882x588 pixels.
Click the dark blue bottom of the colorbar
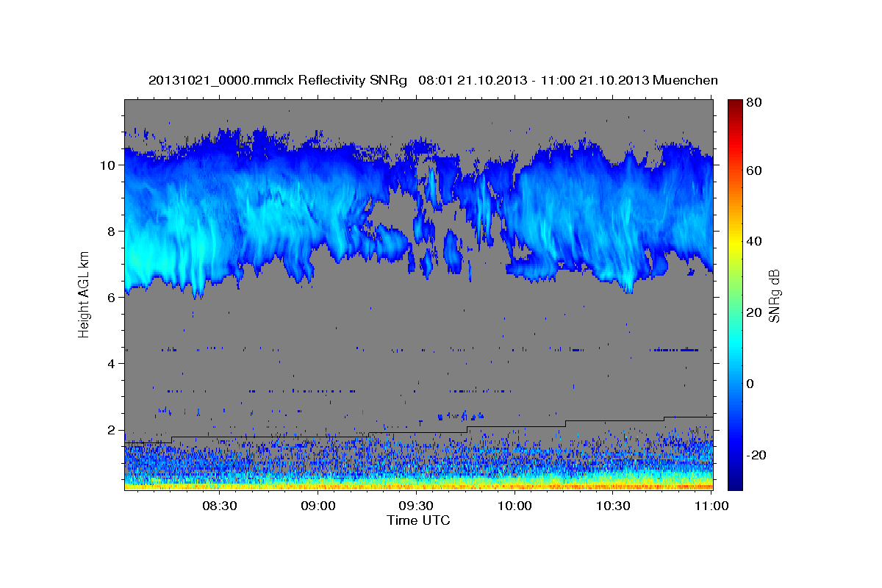pyautogui.click(x=735, y=484)
